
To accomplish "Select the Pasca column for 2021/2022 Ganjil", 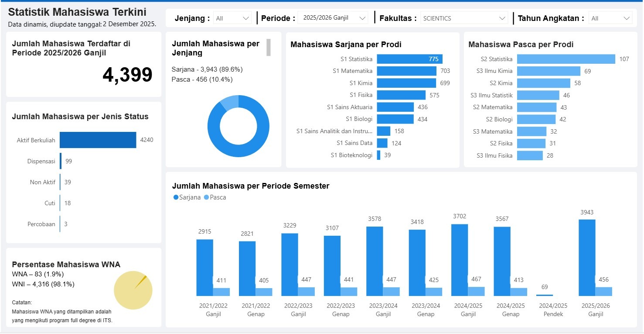I will pos(221,292).
